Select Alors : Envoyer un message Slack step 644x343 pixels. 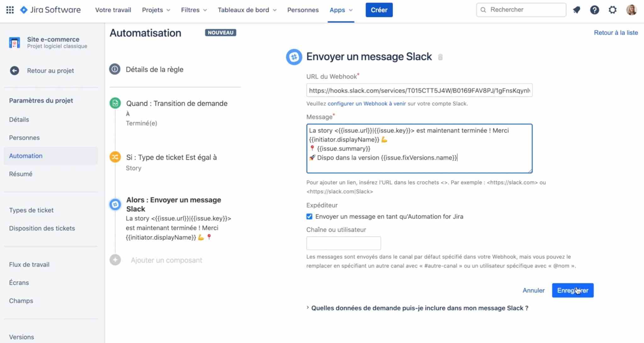(x=174, y=205)
